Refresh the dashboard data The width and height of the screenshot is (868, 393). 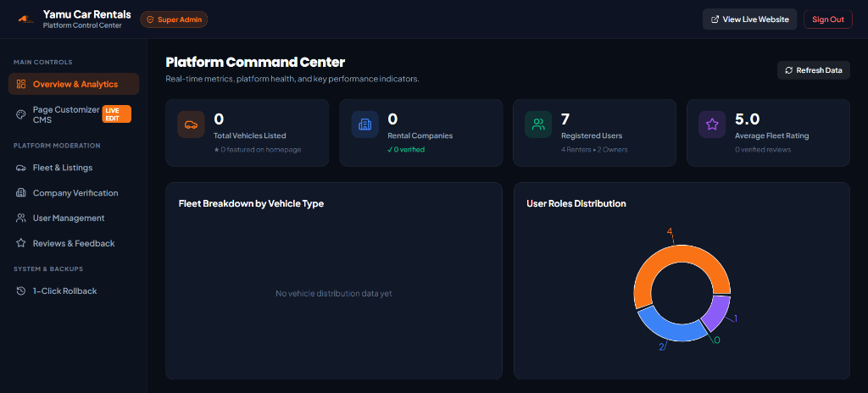pos(814,70)
